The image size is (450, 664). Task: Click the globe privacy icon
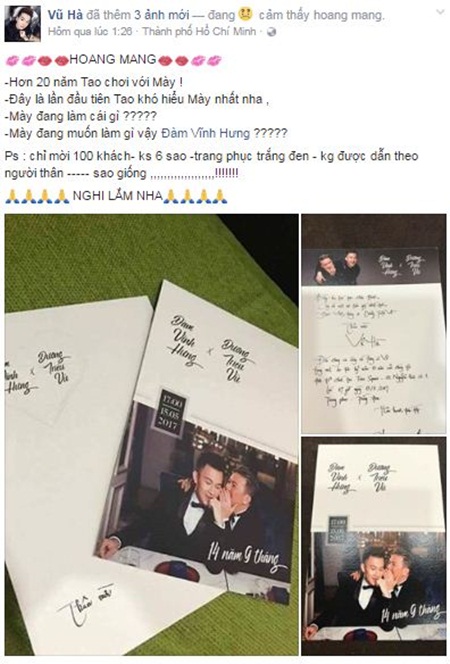click(x=272, y=32)
